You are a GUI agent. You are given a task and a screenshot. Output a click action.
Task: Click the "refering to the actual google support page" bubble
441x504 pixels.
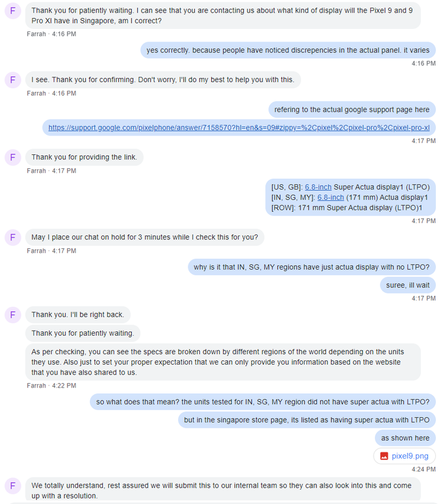352,110
